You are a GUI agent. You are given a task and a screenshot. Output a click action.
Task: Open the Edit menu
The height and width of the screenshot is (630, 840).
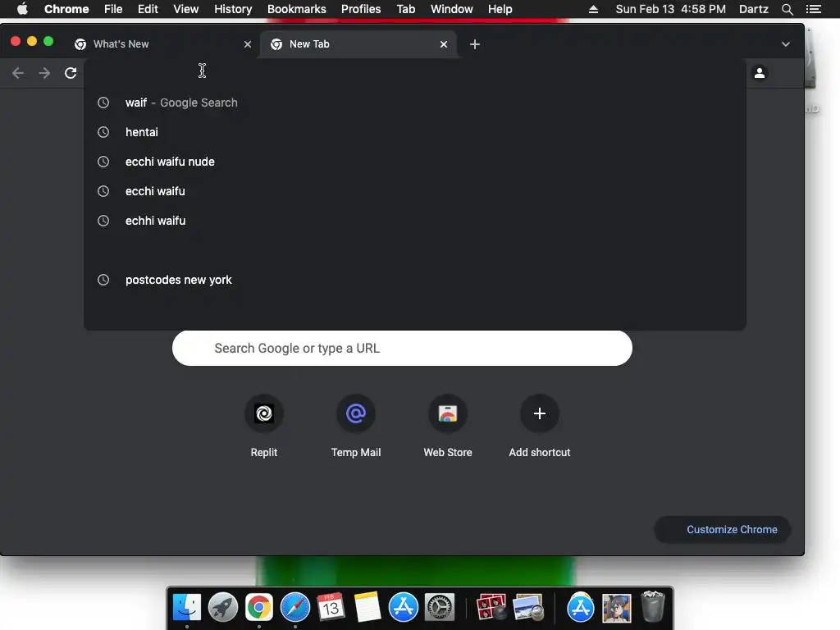[x=148, y=9]
